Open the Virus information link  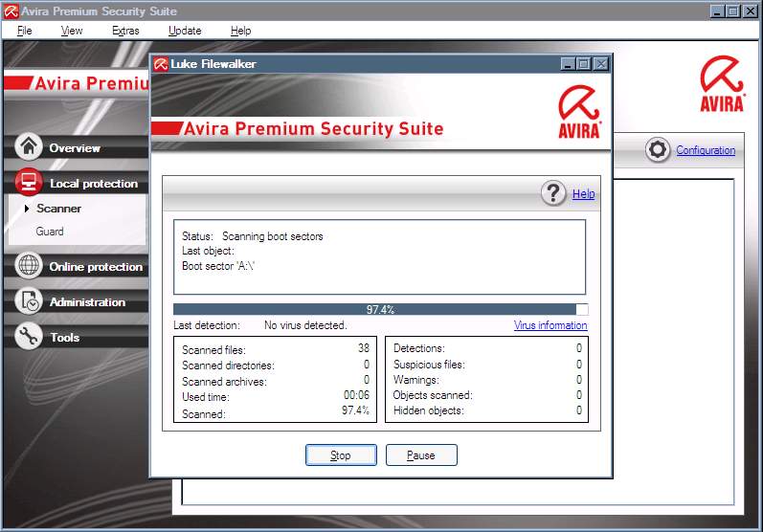point(550,325)
